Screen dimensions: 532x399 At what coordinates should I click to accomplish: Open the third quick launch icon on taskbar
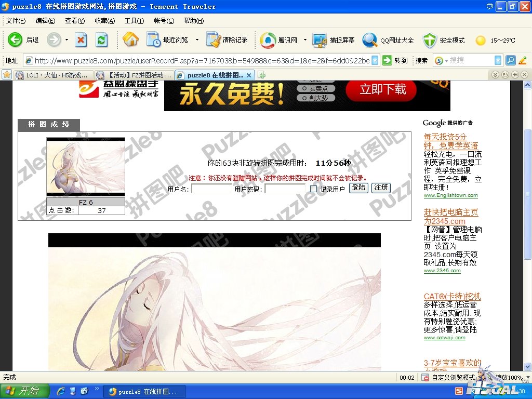(84, 391)
